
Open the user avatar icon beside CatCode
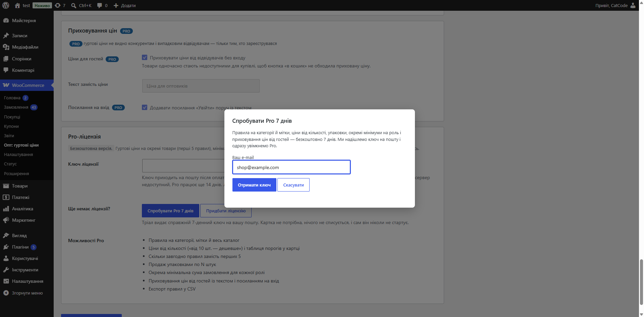click(x=633, y=5)
